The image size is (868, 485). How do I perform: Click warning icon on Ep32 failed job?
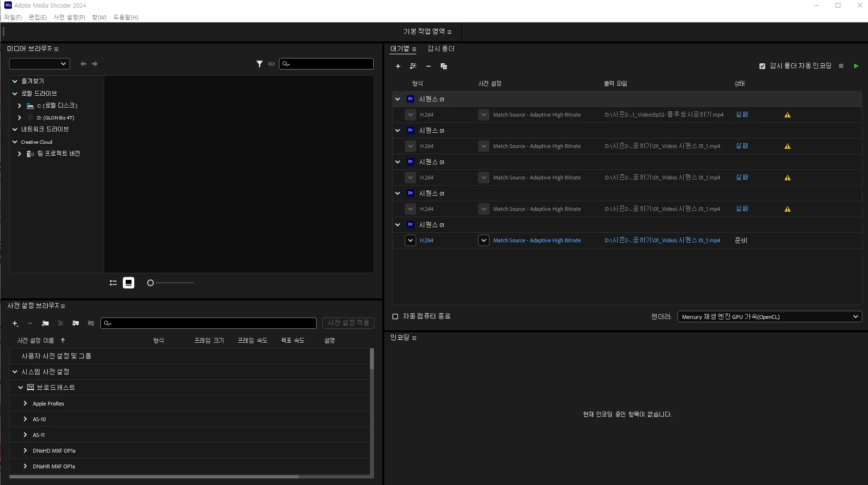[x=788, y=115]
